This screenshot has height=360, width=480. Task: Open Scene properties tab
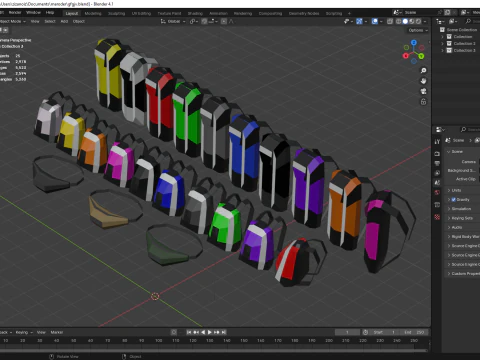(x=437, y=183)
